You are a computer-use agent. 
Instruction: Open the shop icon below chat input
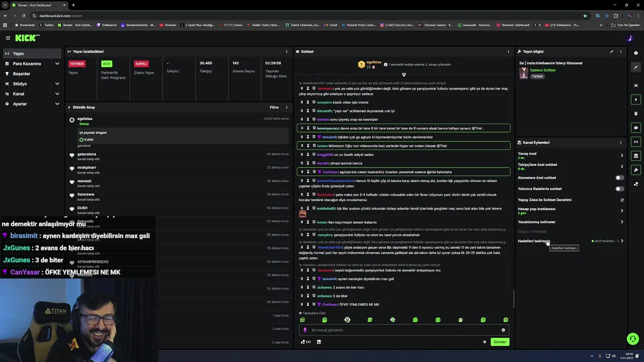pyautogui.click(x=318, y=342)
